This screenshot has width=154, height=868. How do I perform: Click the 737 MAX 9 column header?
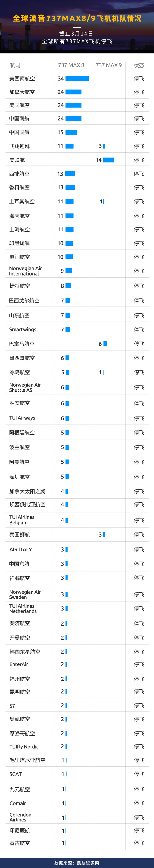tap(108, 65)
